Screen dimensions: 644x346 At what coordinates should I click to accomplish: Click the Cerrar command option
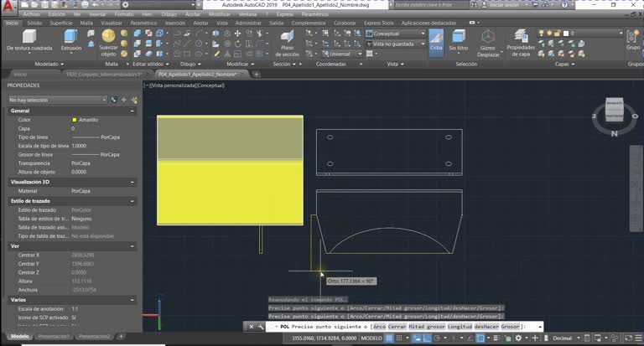(x=397, y=327)
